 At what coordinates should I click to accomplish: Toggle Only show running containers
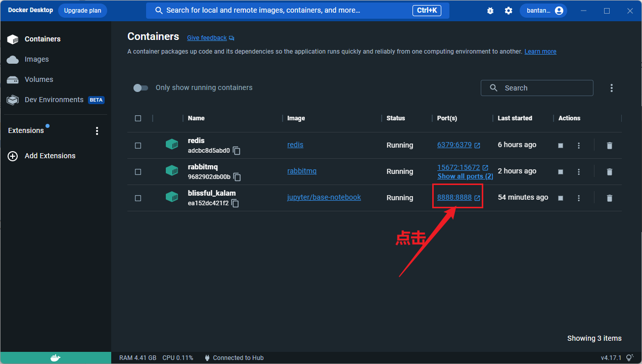[x=141, y=88]
